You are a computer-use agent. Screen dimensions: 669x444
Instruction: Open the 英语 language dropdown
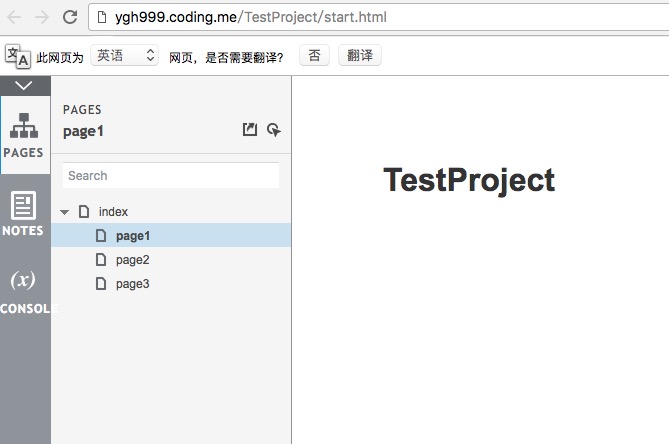(x=124, y=56)
